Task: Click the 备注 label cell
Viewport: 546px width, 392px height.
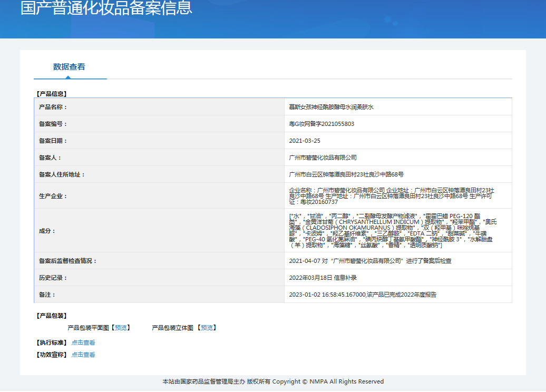Action: pyautogui.click(x=159, y=295)
